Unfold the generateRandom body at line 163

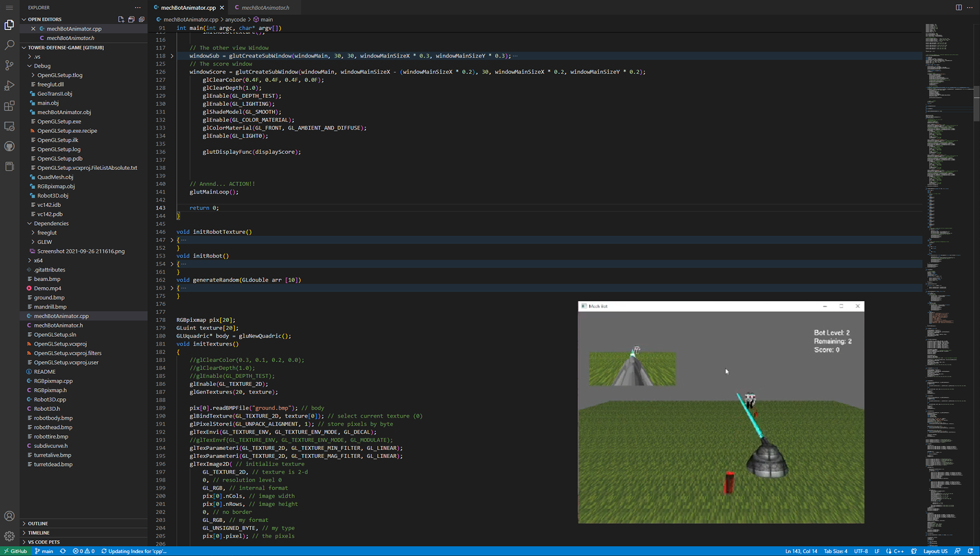[x=172, y=288]
